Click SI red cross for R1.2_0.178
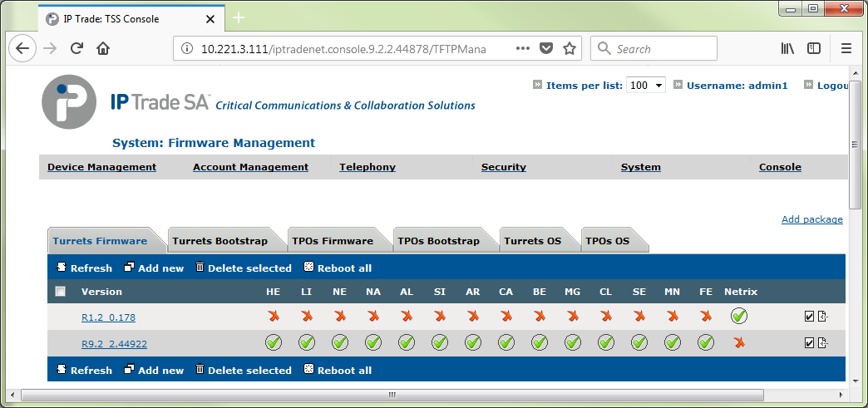868x408 pixels. tap(440, 316)
